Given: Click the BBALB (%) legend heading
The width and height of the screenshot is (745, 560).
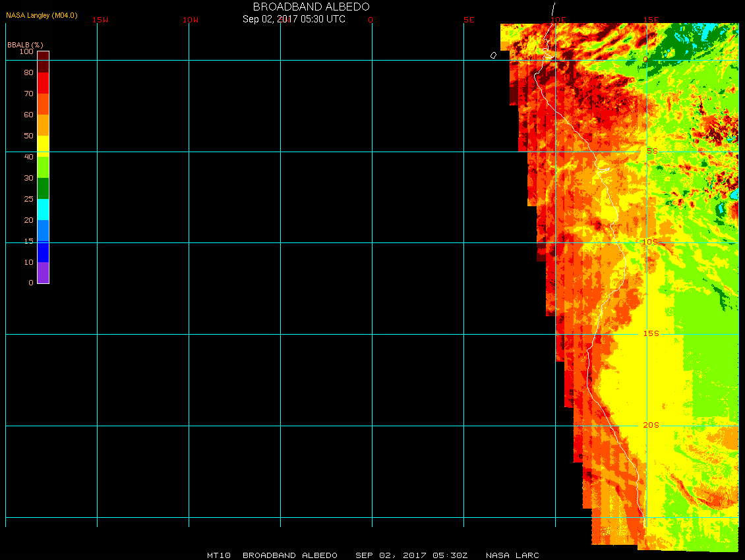Looking at the screenshot, I should pos(25,44).
